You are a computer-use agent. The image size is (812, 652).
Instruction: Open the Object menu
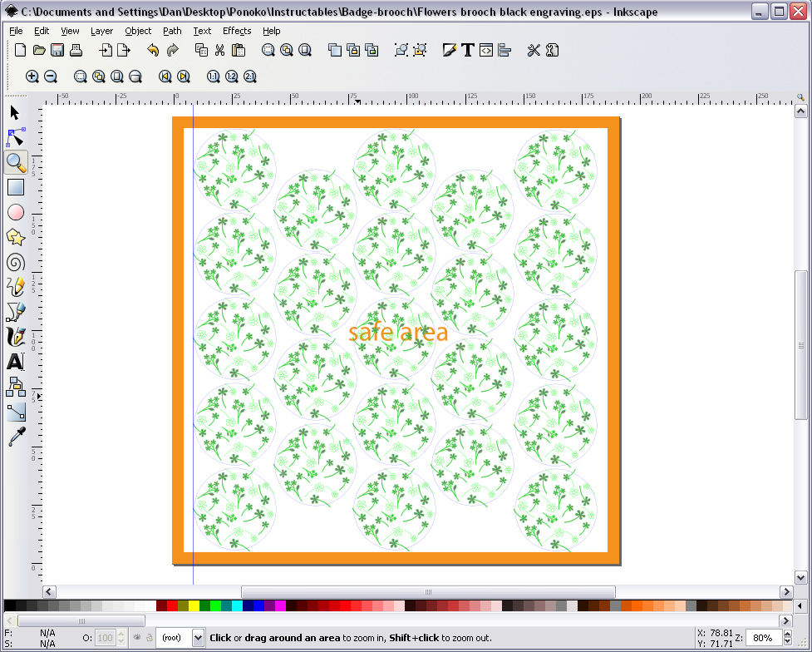tap(138, 31)
